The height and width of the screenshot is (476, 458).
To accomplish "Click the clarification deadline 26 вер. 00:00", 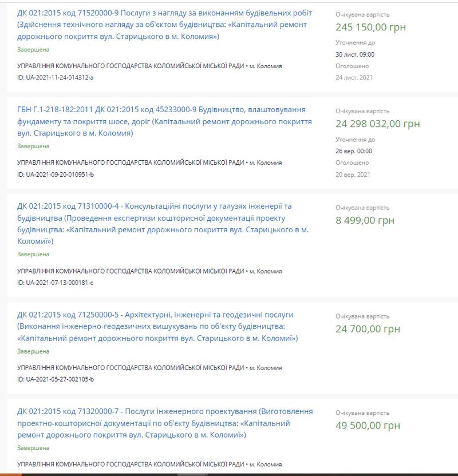I will tap(354, 151).
